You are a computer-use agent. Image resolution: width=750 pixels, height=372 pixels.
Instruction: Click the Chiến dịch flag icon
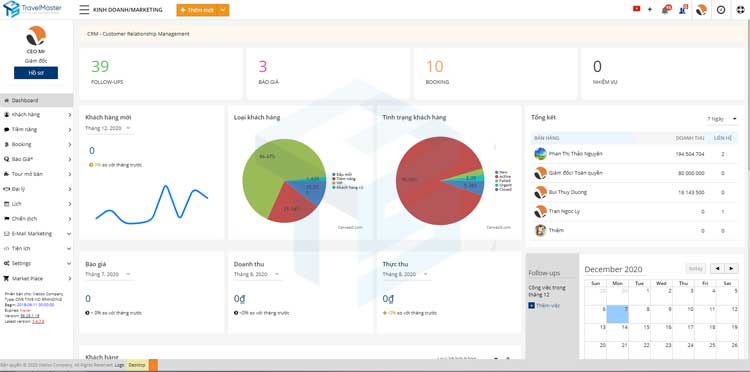pos(7,219)
